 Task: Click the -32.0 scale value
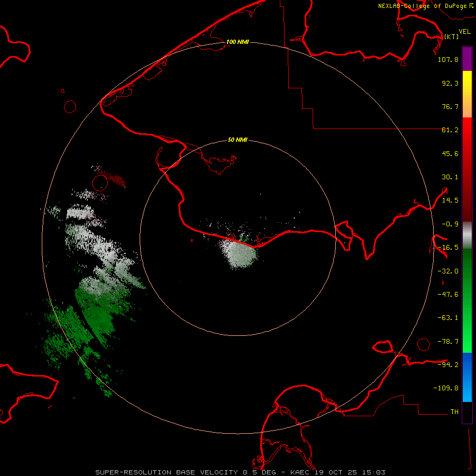[448, 271]
